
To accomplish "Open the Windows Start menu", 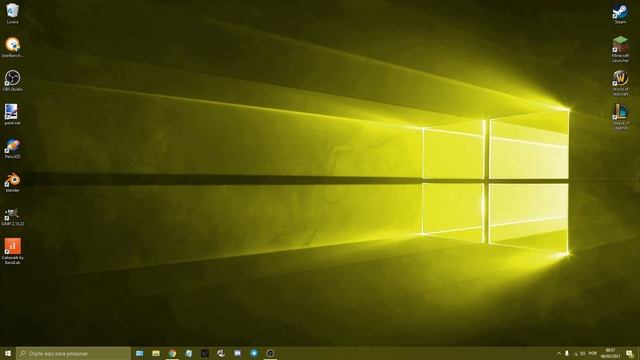I will [8, 353].
